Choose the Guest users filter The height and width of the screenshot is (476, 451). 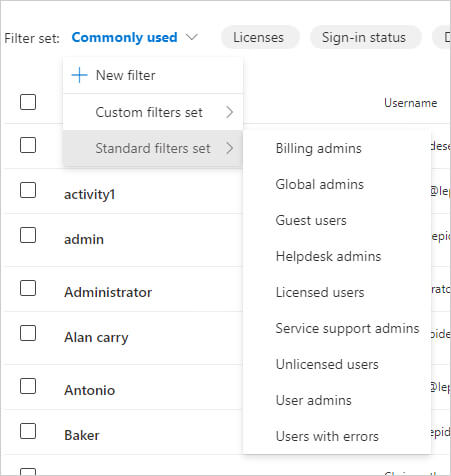pyautogui.click(x=337, y=220)
